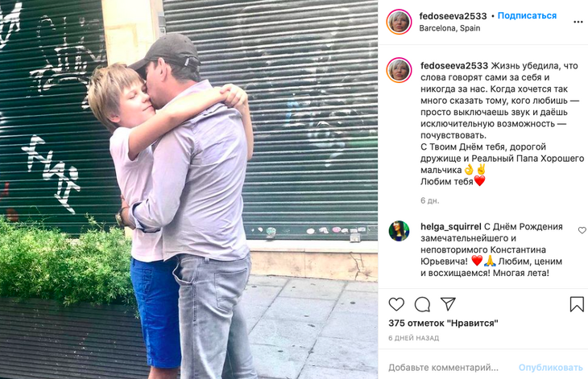
Task: Like the post with the heart icon
Action: [396, 304]
